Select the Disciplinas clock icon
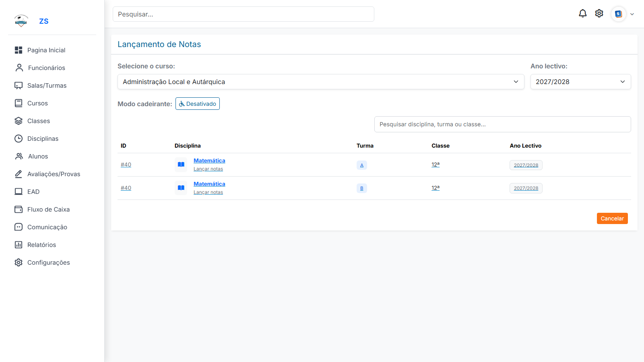 (19, 138)
